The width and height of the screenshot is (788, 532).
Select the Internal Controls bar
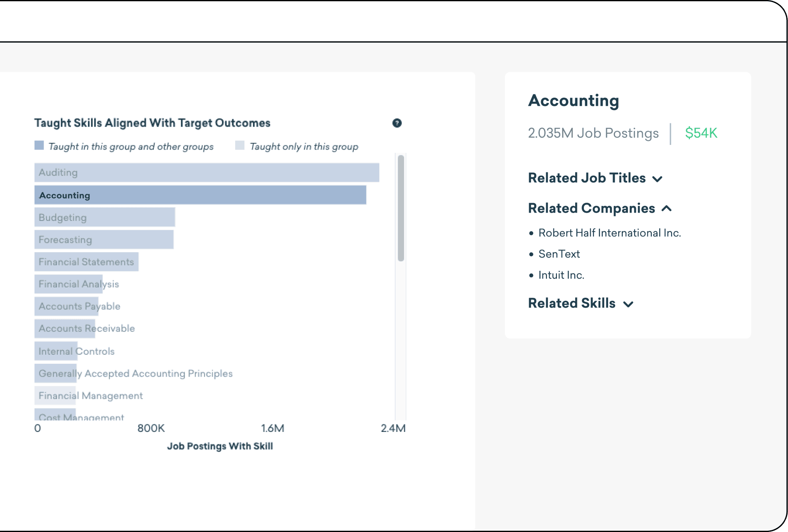click(56, 351)
